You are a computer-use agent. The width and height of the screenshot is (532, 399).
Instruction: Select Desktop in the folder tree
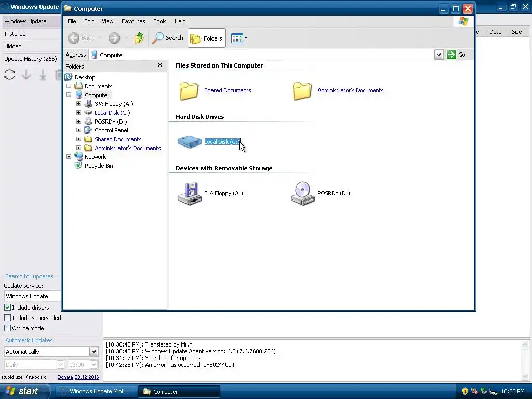click(85, 77)
